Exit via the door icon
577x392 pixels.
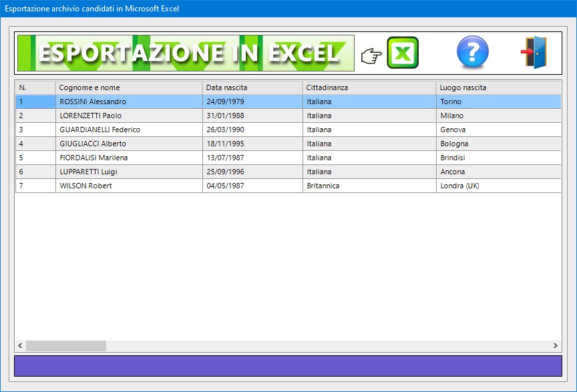(534, 52)
